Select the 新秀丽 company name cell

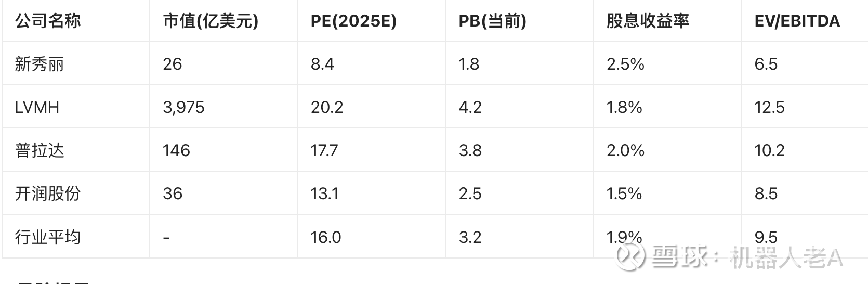pos(40,64)
